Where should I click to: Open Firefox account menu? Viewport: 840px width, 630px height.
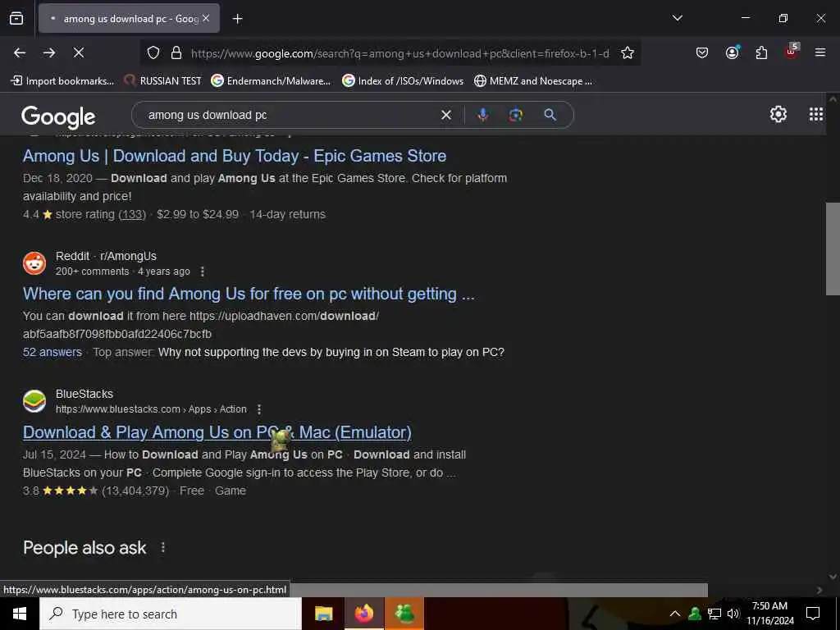pos(732,52)
